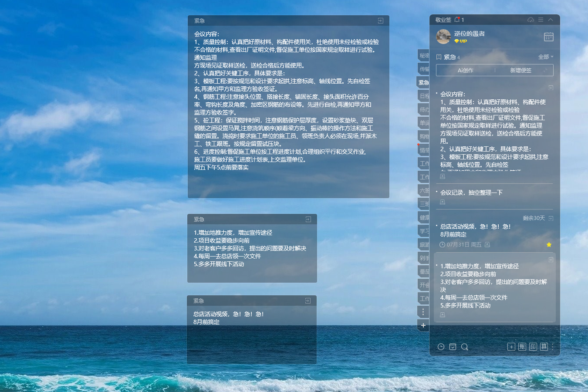This screenshot has width=588, height=392.
Task: Click 5.多多开展线下活动 in the floating note
Action: (x=219, y=264)
